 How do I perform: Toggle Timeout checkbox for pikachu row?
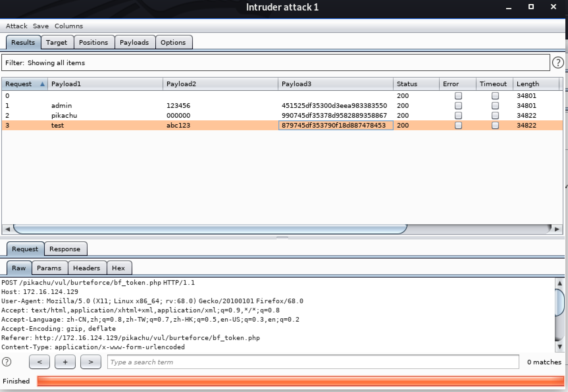click(495, 115)
